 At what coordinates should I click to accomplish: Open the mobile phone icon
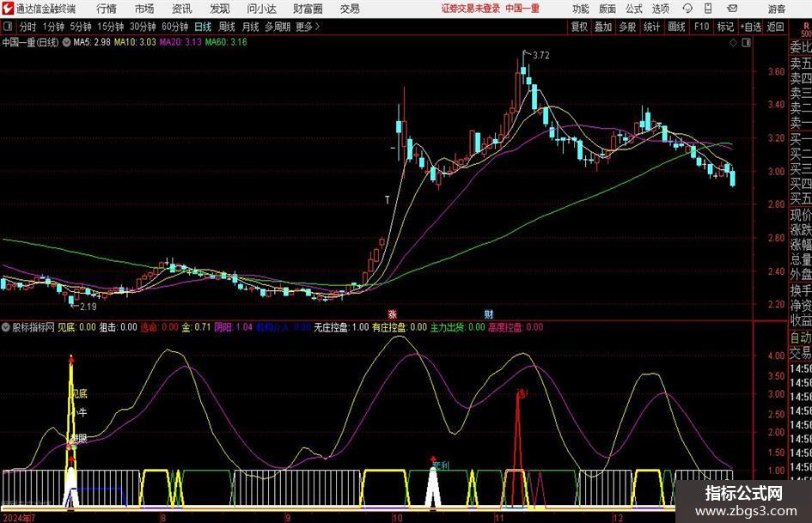(708, 9)
